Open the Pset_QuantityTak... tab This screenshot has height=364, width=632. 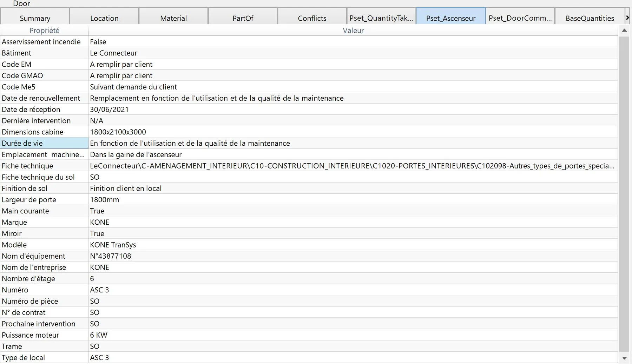click(x=381, y=18)
